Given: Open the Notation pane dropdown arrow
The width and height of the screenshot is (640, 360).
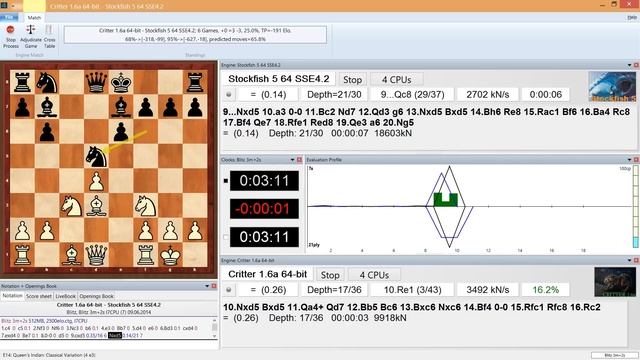Looking at the screenshot, I should [x=207, y=286].
